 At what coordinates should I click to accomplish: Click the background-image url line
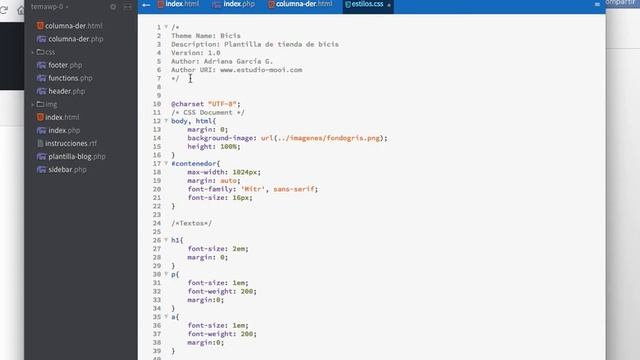287,138
